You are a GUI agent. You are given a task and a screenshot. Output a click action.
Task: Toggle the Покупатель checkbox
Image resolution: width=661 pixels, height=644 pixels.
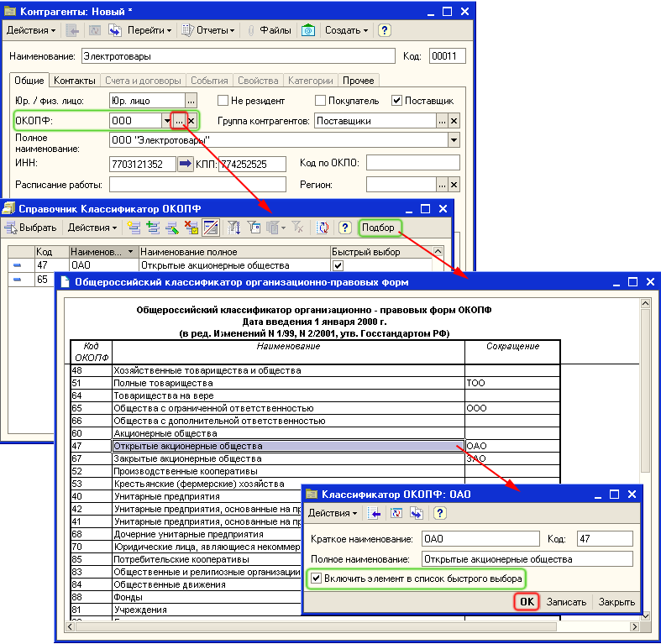(320, 101)
